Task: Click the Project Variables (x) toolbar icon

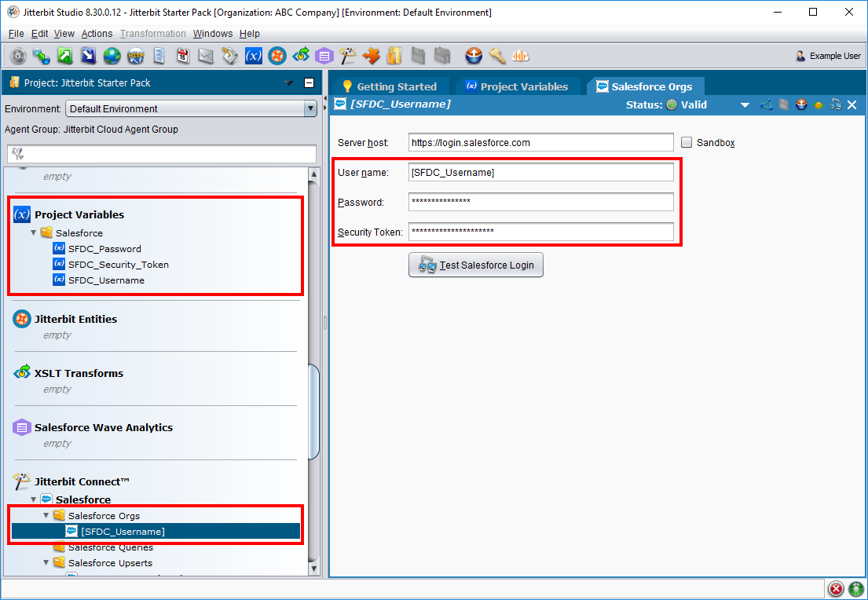Action: [253, 56]
